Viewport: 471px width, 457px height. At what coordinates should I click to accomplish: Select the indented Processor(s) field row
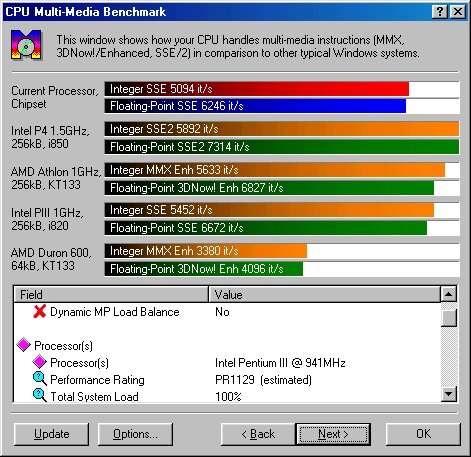tap(227, 363)
